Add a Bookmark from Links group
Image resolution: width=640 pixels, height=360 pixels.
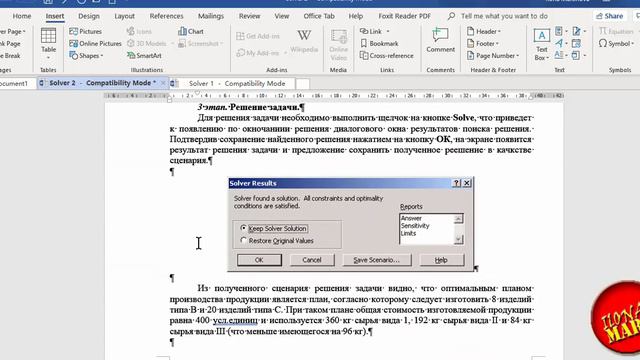click(379, 43)
